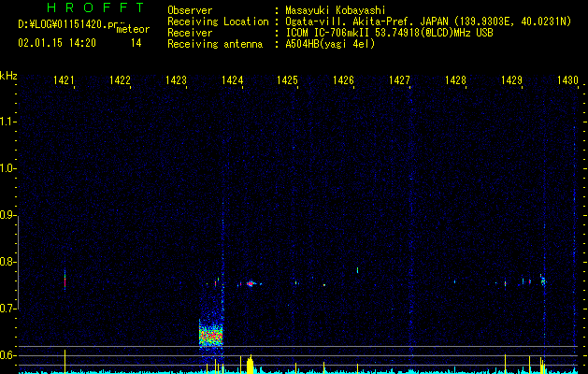
Task: Click the word meteor beside the file path
Action: pyautogui.click(x=133, y=29)
